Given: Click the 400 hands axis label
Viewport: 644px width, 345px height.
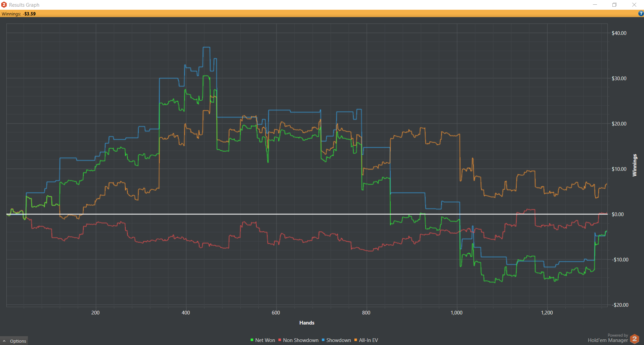Looking at the screenshot, I should pos(186,313).
